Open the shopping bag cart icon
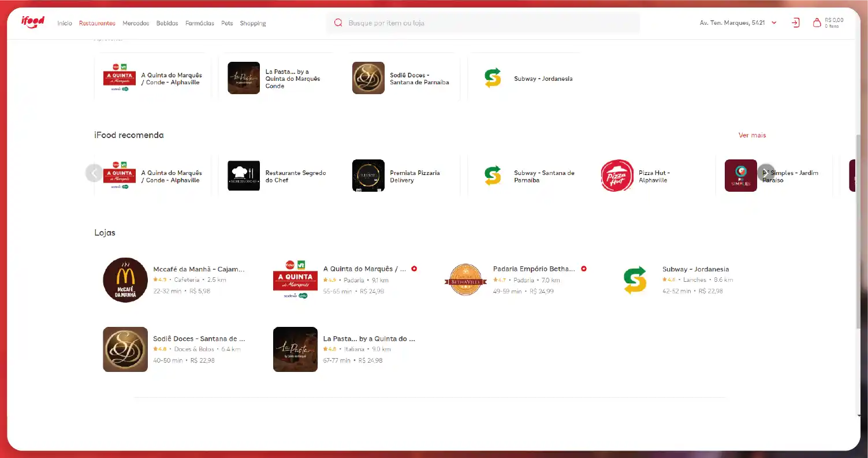This screenshot has height=458, width=868. click(x=817, y=23)
